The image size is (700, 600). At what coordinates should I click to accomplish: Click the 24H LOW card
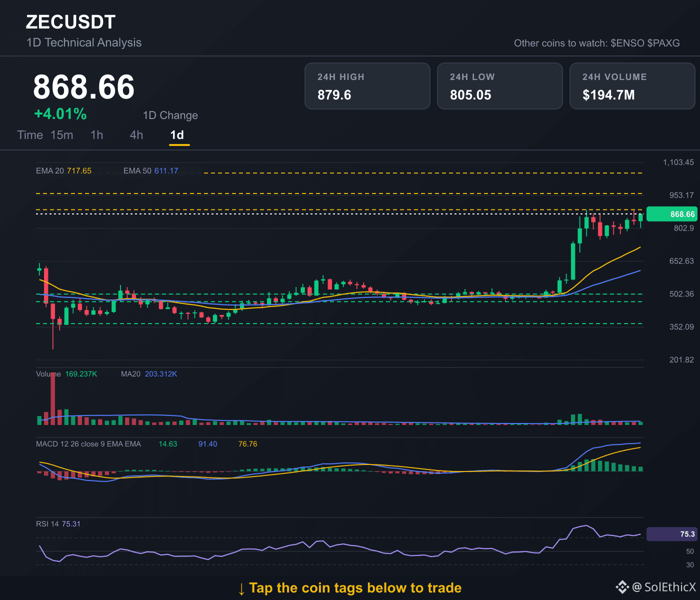pyautogui.click(x=500, y=86)
